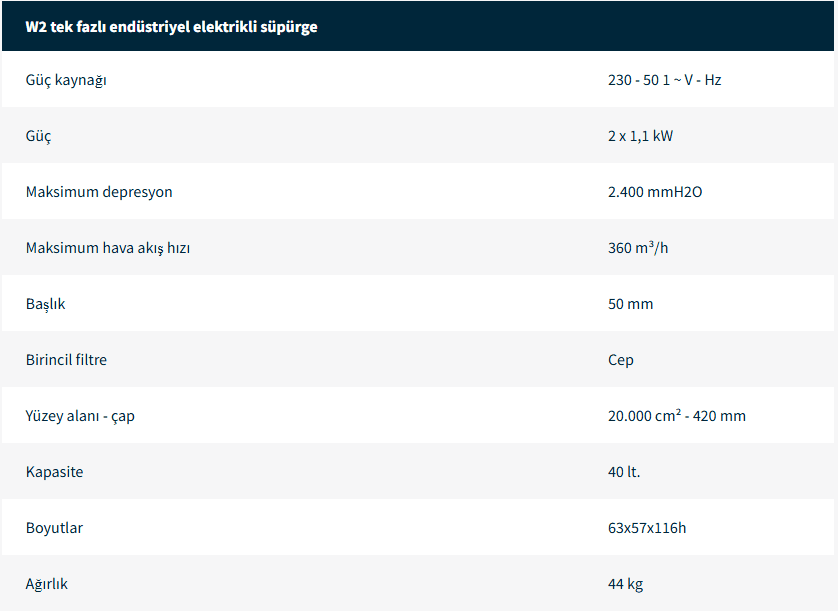Click the value '230 - 50 1 ~ V - Hz'
This screenshot has width=838, height=611.
664,80
